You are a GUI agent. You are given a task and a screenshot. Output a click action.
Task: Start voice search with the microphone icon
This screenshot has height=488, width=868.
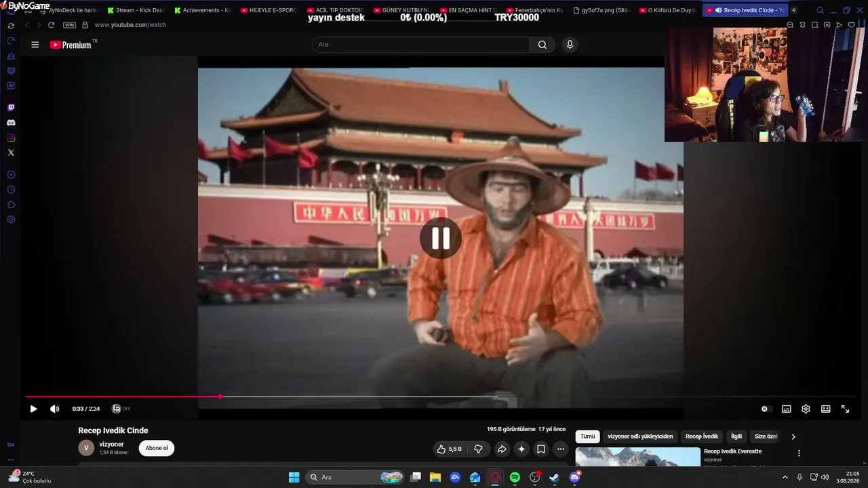coord(570,45)
